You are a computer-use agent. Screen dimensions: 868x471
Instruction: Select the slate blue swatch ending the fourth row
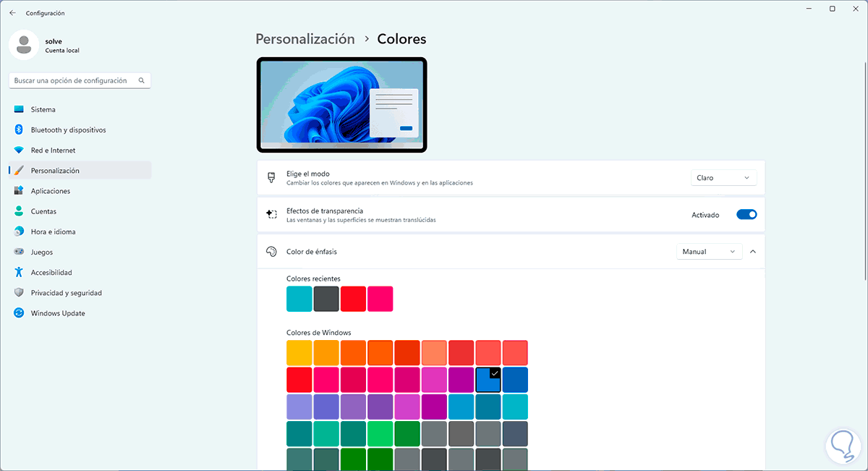pos(515,433)
